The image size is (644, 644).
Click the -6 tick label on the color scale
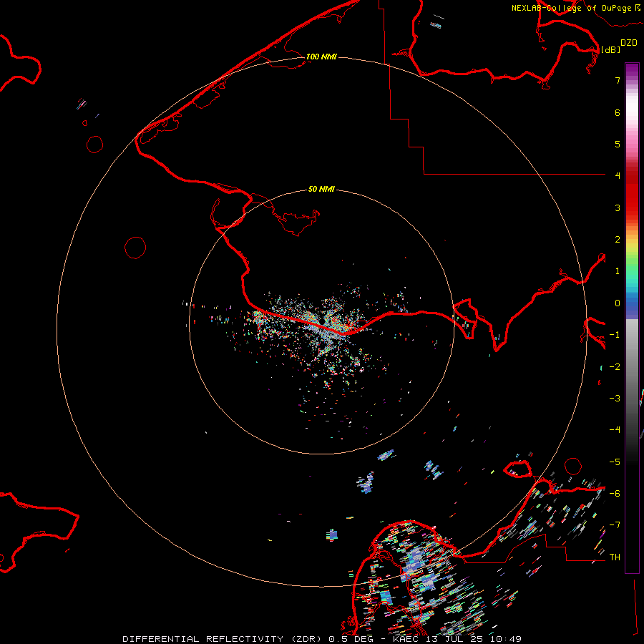(x=615, y=494)
